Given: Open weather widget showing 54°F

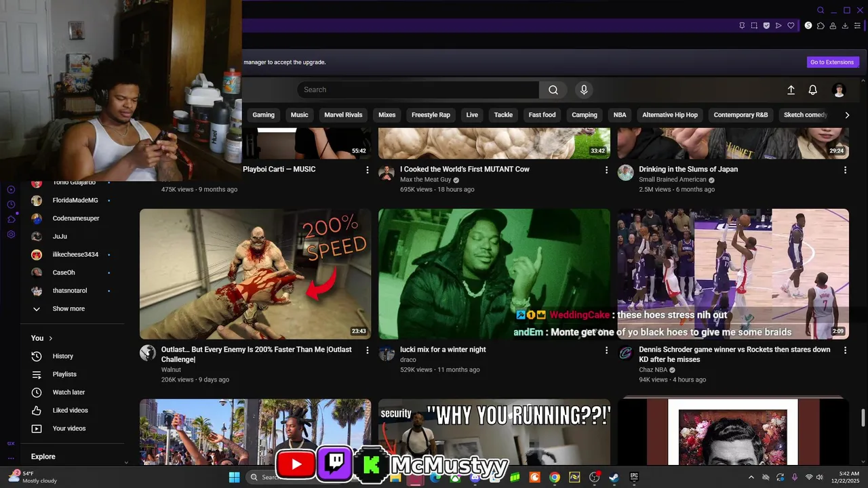Looking at the screenshot, I should [x=32, y=477].
